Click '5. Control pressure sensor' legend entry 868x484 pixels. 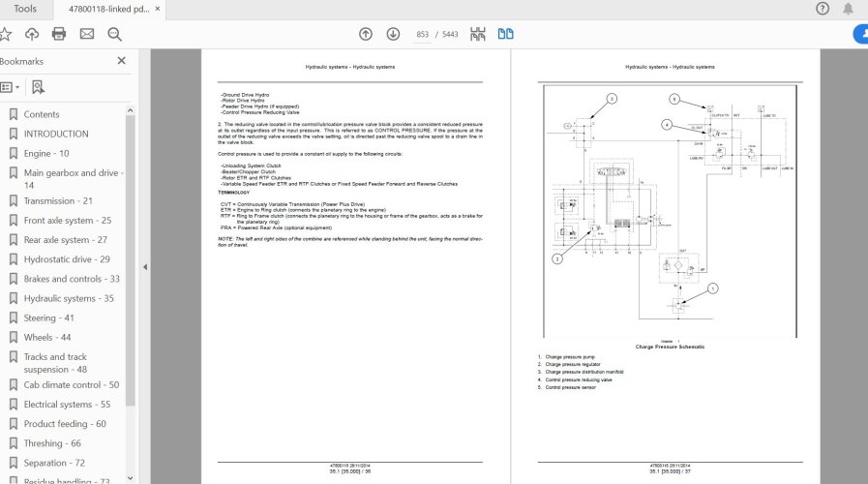[566, 387]
